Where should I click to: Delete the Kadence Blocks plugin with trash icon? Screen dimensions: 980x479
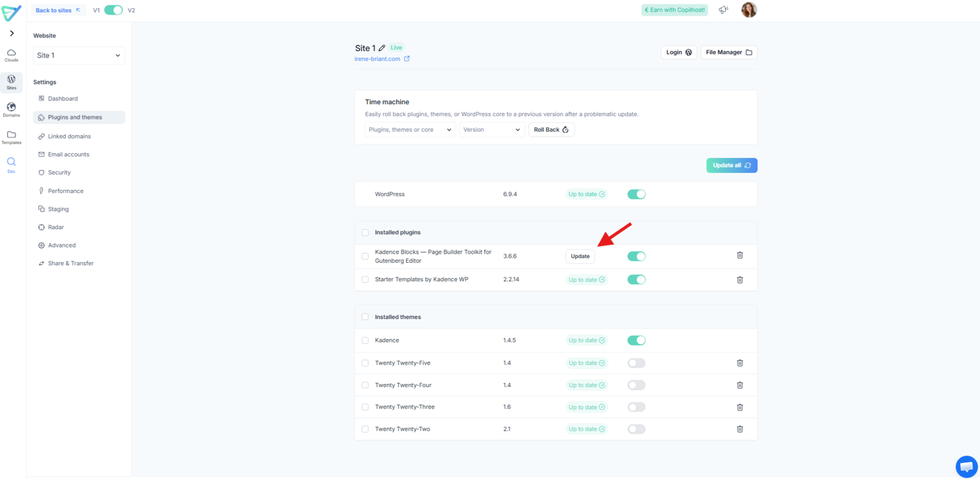[740, 255]
